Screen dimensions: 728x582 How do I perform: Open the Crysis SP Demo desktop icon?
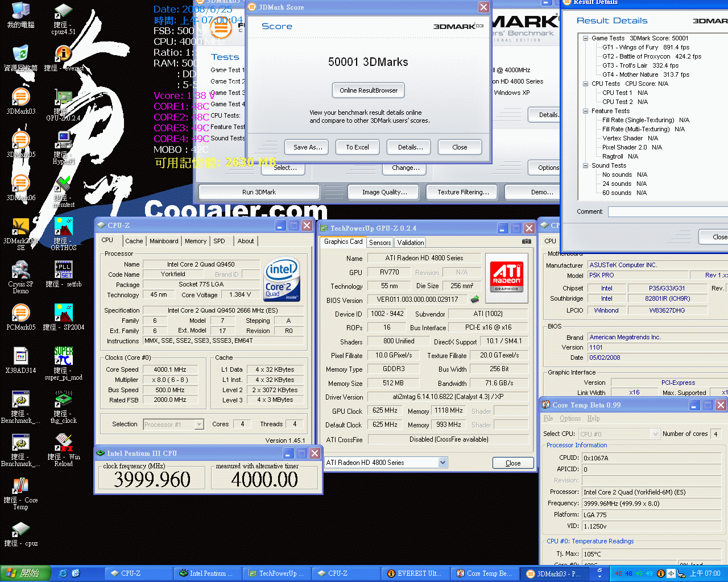[20, 273]
